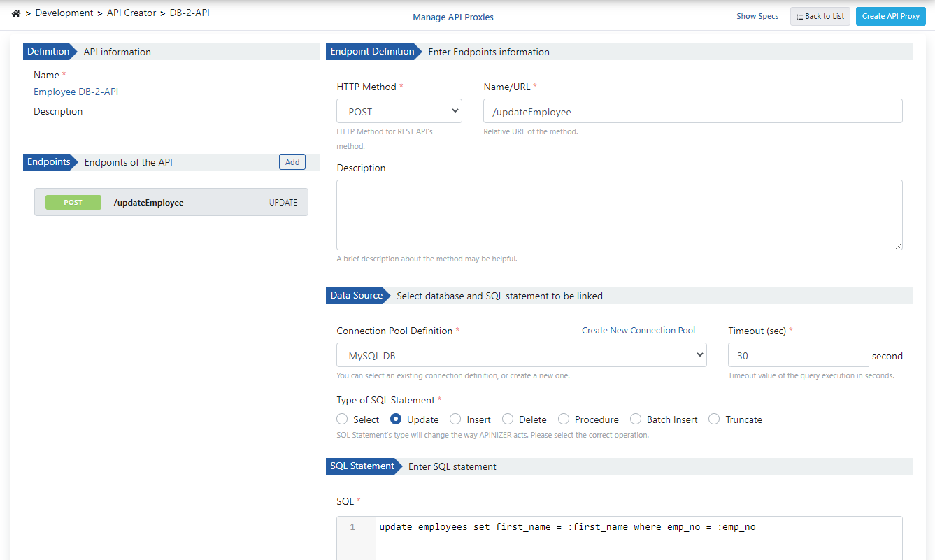Choose Delete statement type radio
This screenshot has width=935, height=560.
pos(508,419)
